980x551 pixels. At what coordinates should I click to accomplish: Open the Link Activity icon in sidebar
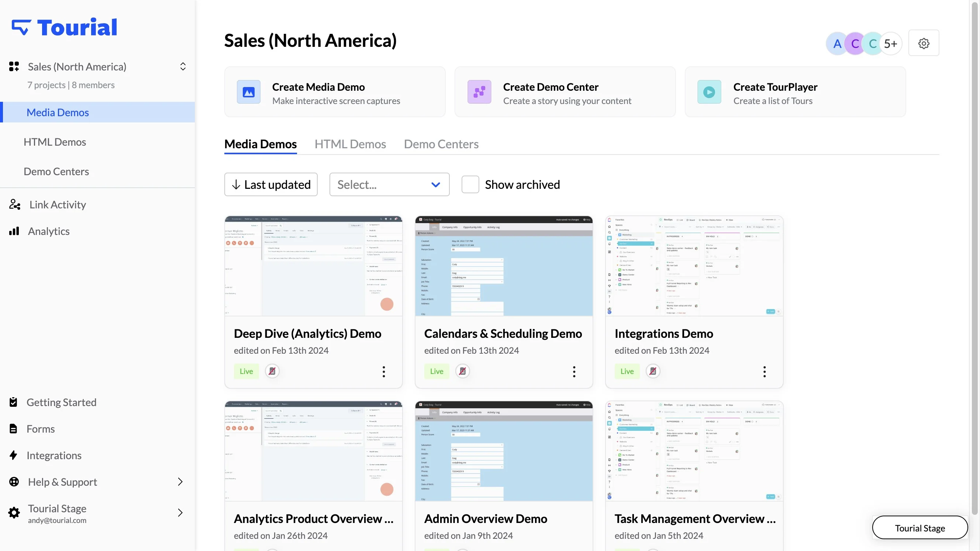(x=14, y=205)
